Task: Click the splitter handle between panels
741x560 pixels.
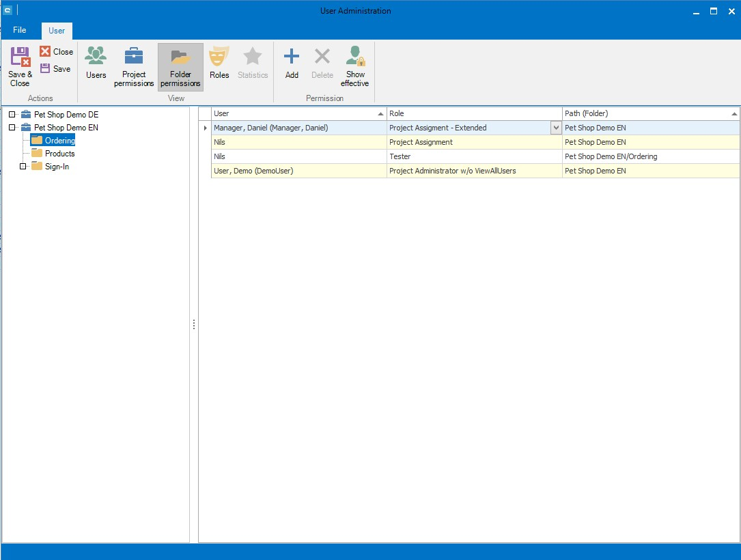Action: [x=194, y=325]
